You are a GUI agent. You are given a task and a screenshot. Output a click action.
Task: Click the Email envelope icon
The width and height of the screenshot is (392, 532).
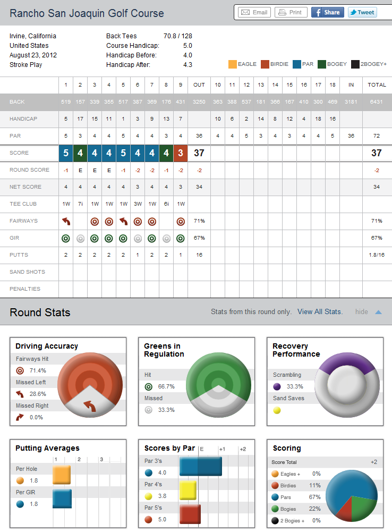click(x=245, y=12)
